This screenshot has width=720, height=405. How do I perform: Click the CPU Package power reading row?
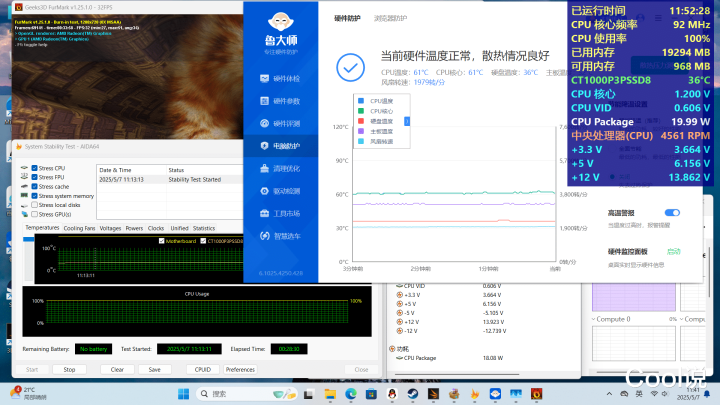452,358
